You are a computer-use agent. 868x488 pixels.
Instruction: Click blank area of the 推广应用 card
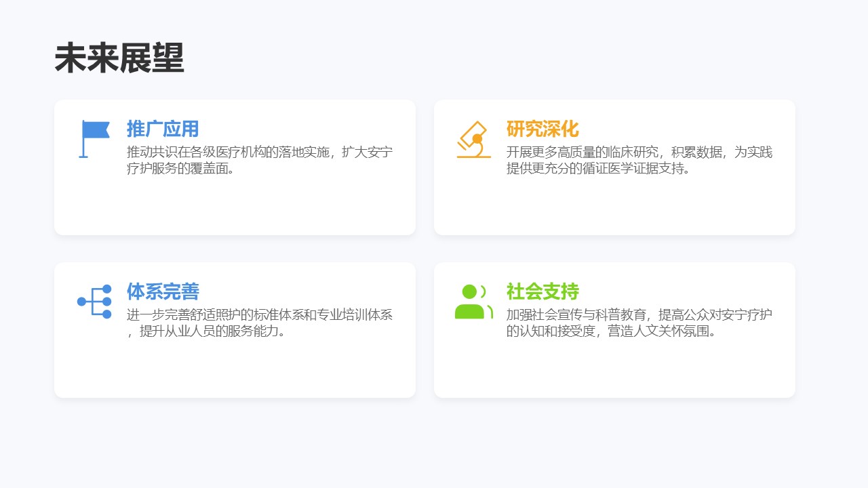tap(235, 207)
